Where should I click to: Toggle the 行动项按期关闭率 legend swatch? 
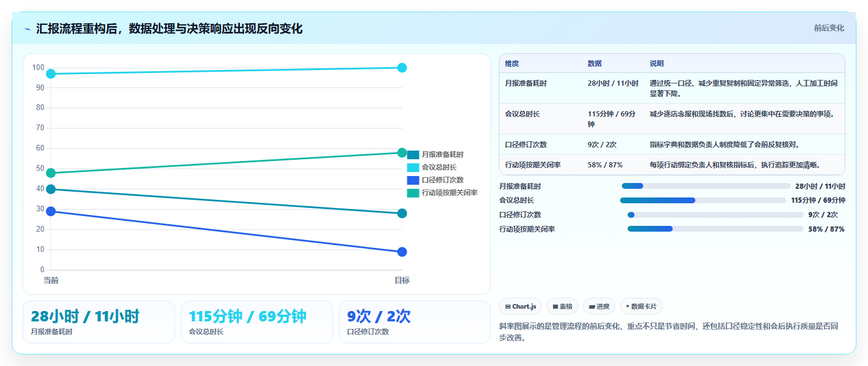413,193
